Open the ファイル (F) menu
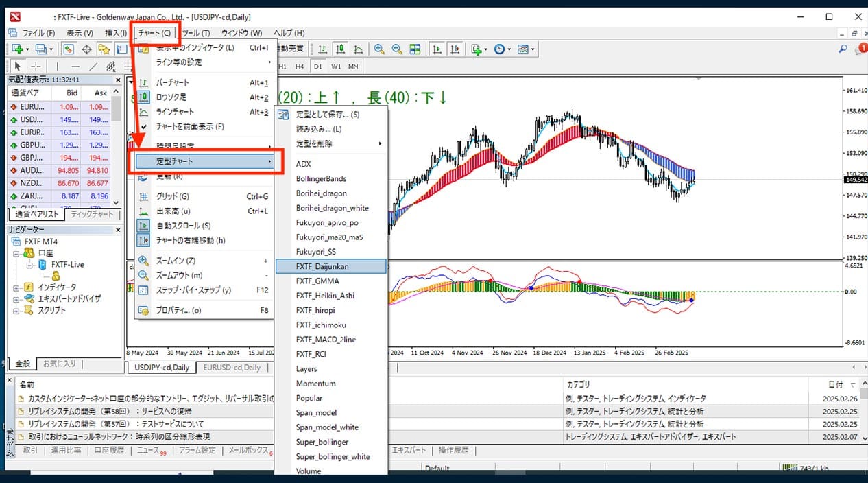The image size is (868, 483). pos(38,33)
